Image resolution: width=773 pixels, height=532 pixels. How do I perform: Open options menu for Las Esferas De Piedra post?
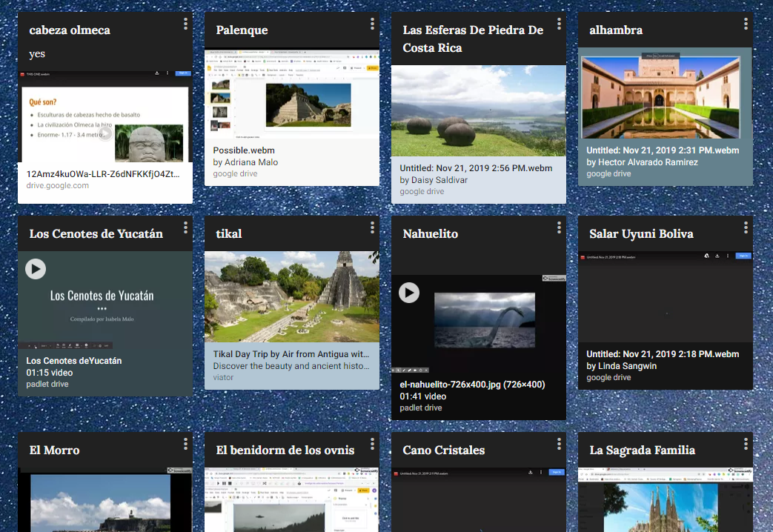click(559, 24)
